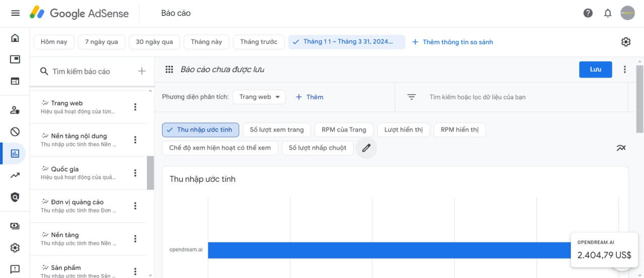The image size is (644, 278).
Task: Open notifications bell icon
Action: (608, 13)
